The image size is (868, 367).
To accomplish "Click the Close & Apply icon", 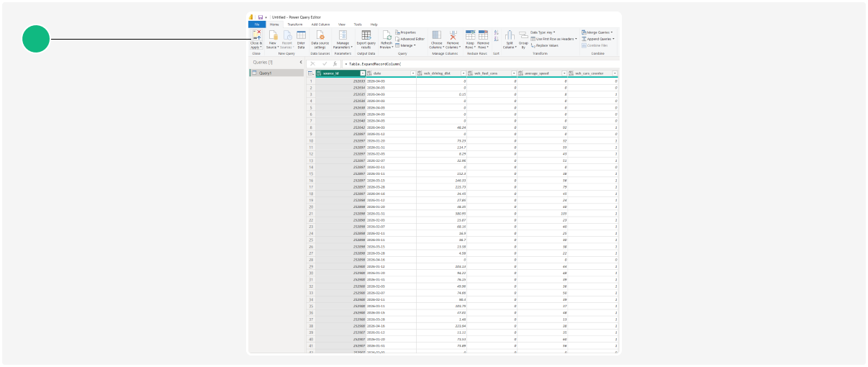I will [x=256, y=35].
